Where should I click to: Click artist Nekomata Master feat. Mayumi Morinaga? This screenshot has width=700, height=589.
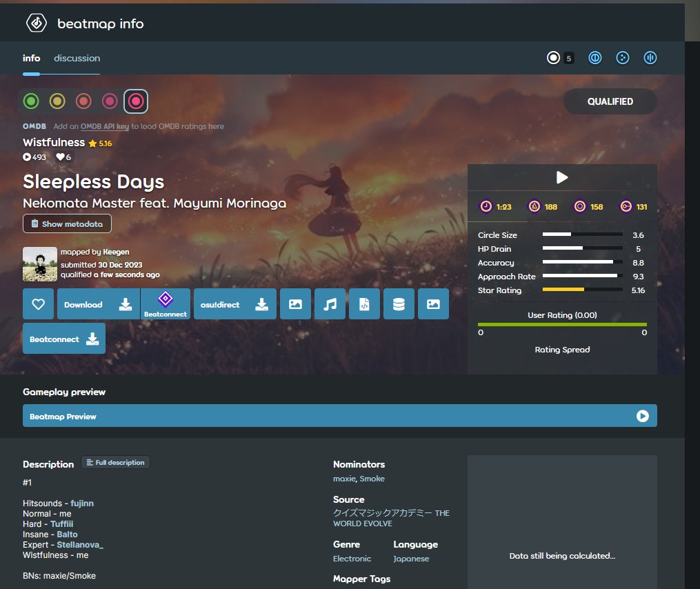click(154, 203)
